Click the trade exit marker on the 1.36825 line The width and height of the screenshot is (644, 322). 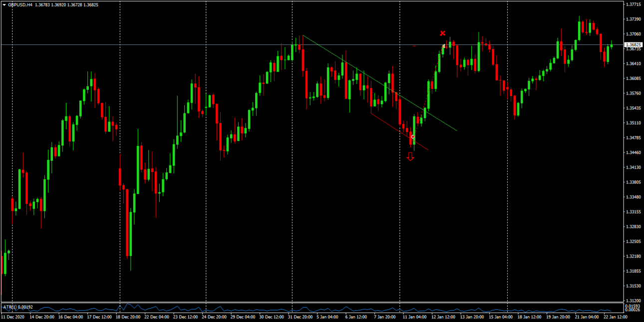click(444, 46)
